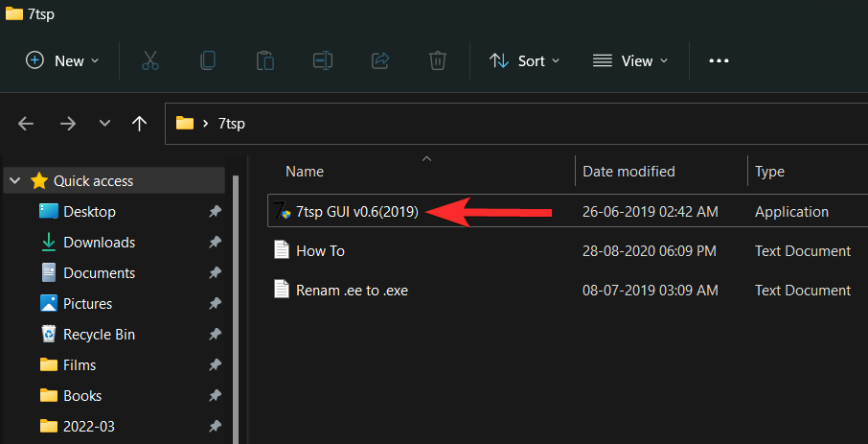
Task: Go up one folder level
Action: point(140,123)
